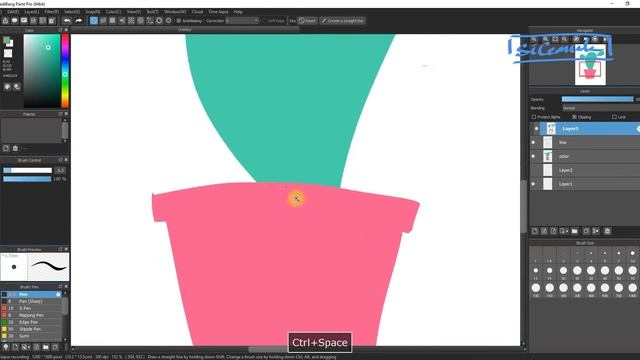Select the G Pen brush
The height and width of the screenshot is (360, 640).
tap(31, 308)
